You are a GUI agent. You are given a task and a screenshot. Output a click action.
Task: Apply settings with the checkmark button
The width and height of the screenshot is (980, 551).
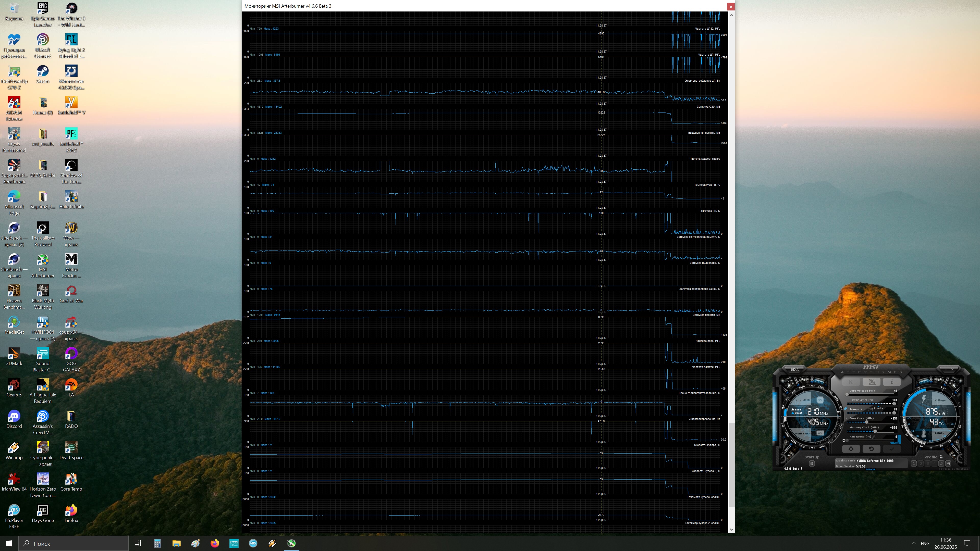[892, 449]
